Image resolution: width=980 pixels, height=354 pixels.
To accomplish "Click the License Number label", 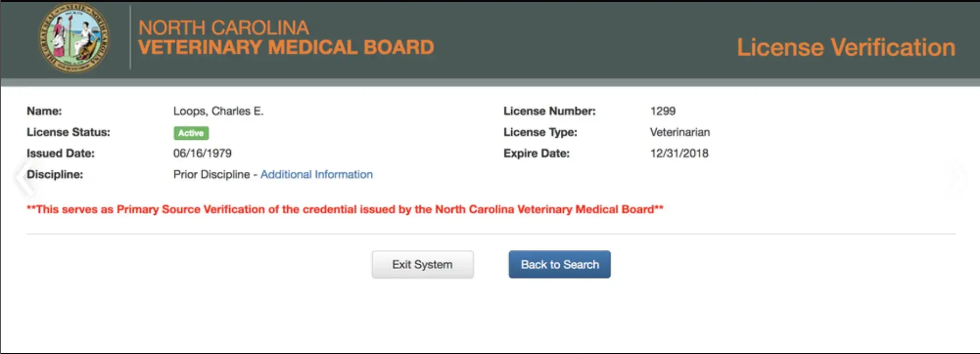I will pyautogui.click(x=549, y=111).
